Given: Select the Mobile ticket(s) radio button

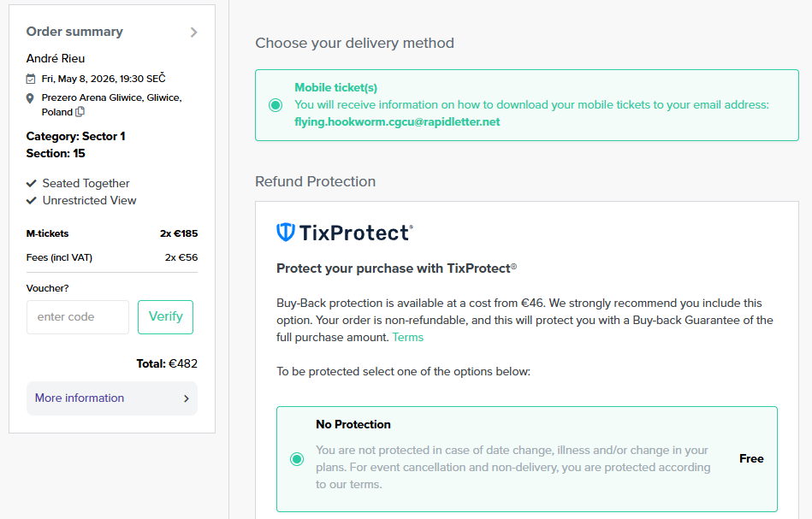Looking at the screenshot, I should point(276,105).
